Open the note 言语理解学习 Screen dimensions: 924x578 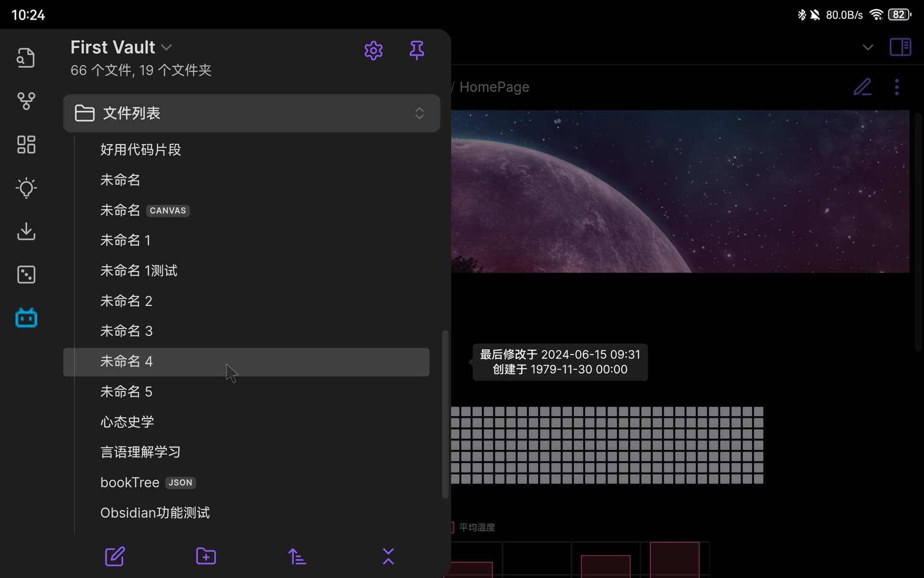point(246,452)
